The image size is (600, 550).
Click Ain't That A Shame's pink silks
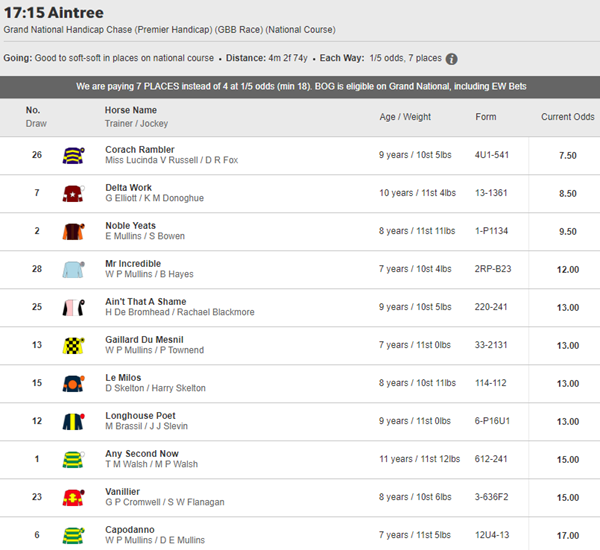click(x=73, y=307)
